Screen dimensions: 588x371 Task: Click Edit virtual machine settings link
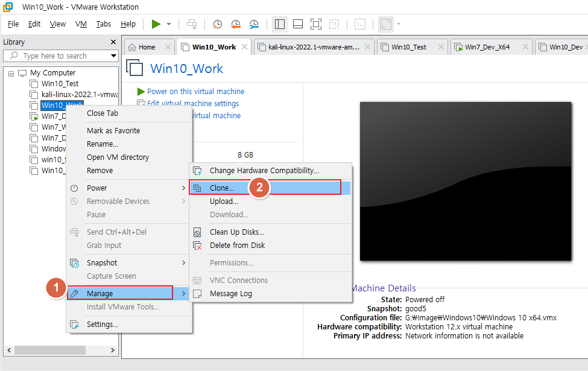coord(193,104)
